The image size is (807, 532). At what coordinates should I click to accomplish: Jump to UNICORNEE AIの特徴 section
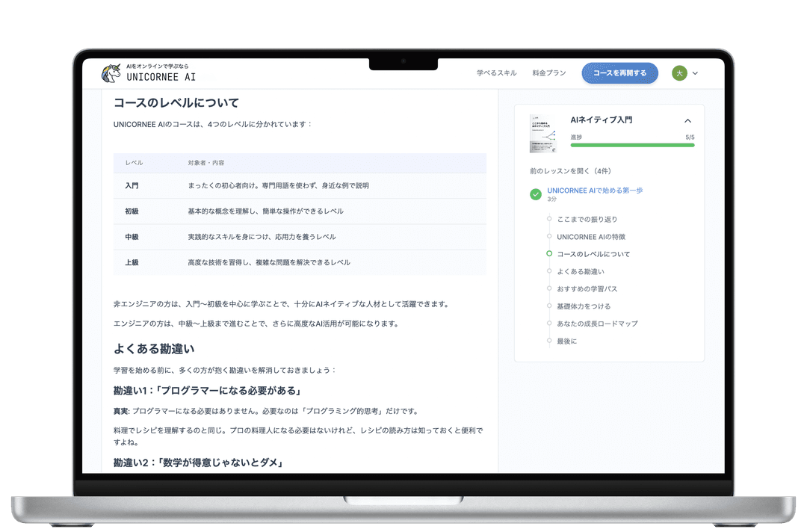pos(590,237)
